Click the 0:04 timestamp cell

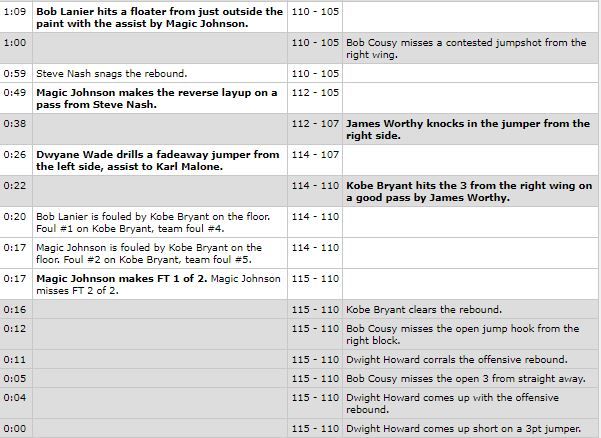15,397
